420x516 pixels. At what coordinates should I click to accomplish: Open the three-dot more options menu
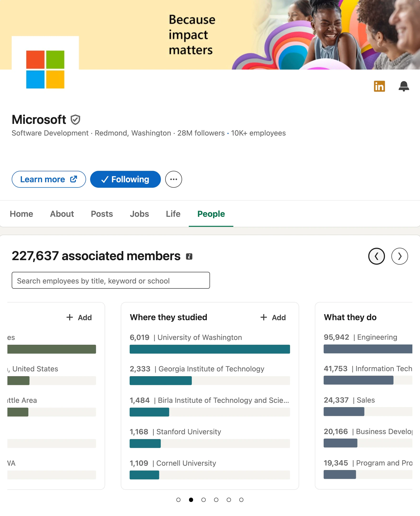(x=174, y=179)
